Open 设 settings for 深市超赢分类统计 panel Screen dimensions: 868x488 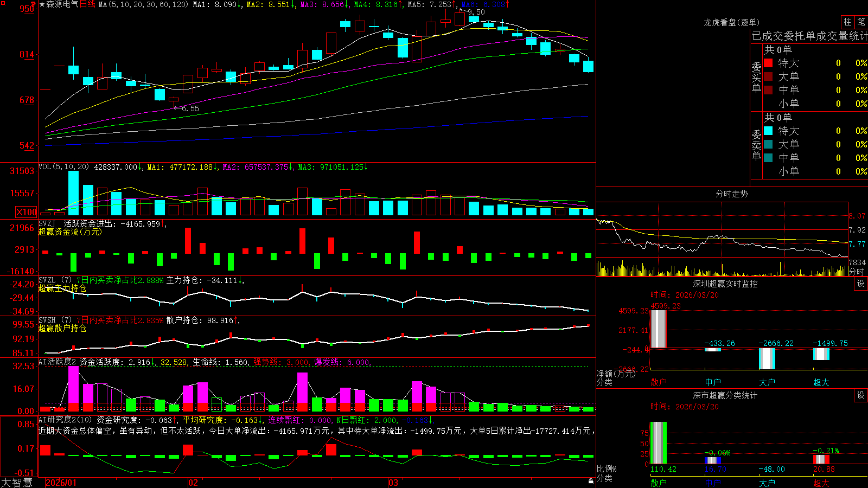[x=861, y=395]
